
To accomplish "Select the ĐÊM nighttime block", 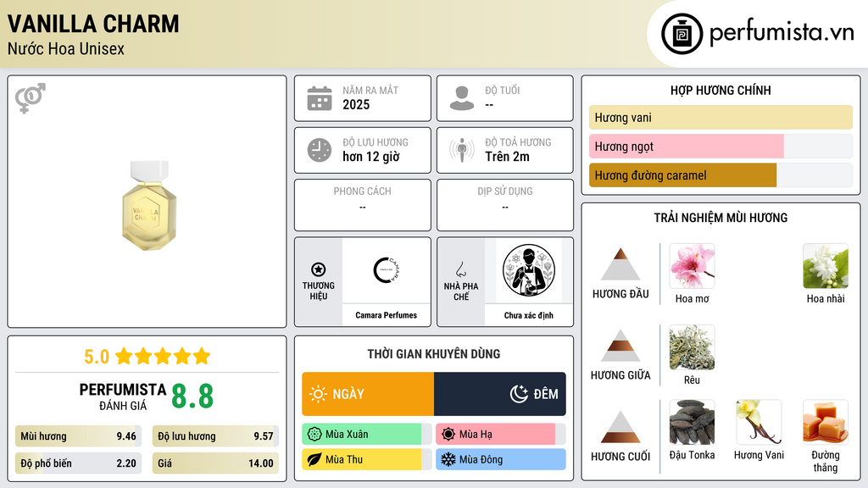I will (x=500, y=394).
